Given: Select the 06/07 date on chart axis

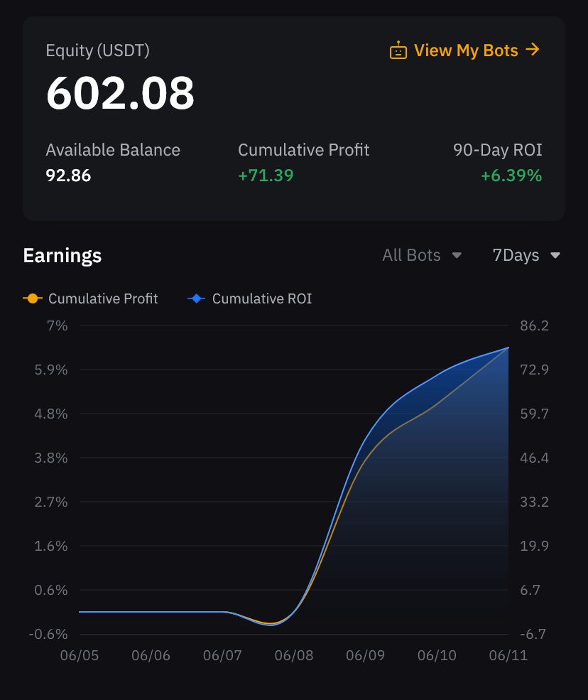Looking at the screenshot, I should click(x=222, y=655).
